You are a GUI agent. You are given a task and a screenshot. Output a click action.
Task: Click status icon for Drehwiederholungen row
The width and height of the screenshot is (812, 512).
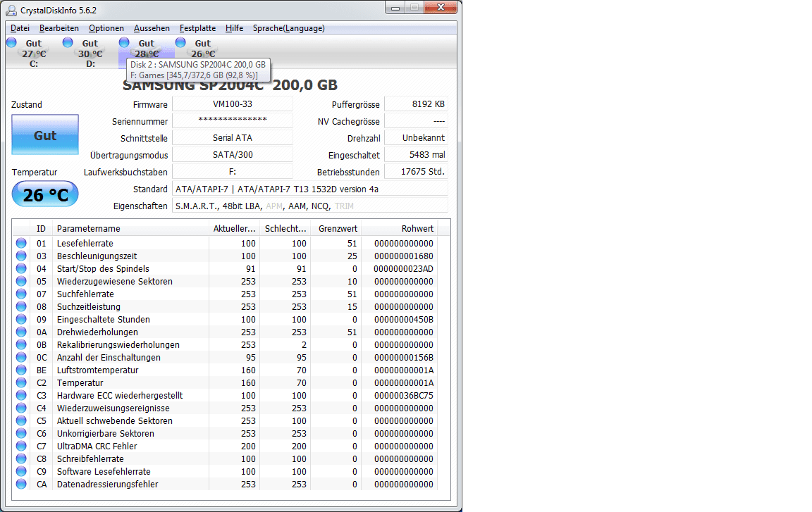[x=21, y=332]
